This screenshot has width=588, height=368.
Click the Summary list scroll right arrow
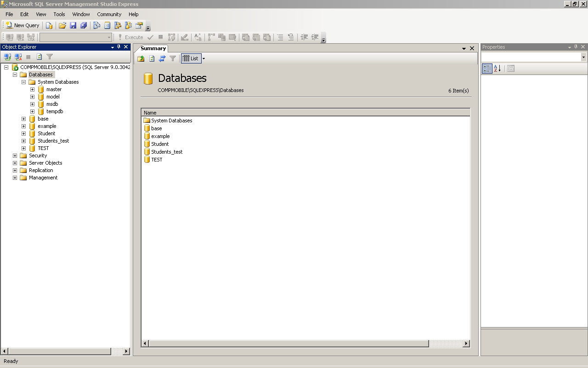pyautogui.click(x=466, y=344)
